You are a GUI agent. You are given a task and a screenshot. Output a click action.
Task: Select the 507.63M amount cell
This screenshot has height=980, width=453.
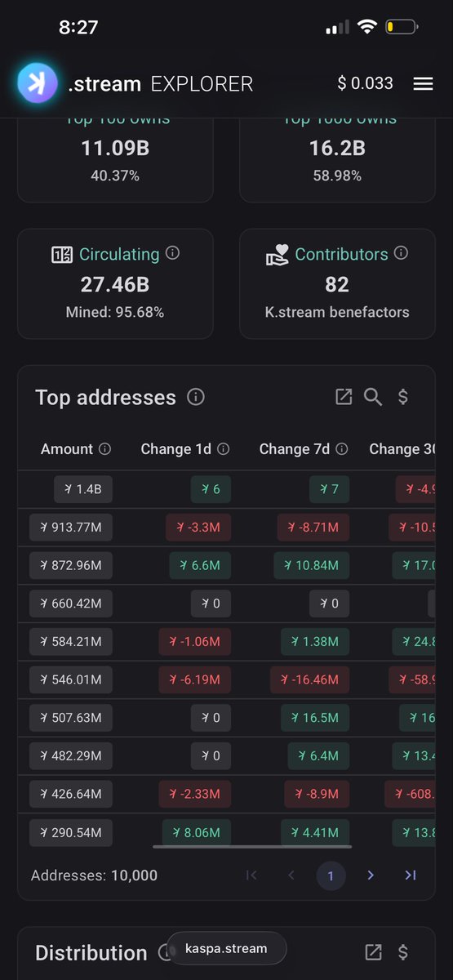click(x=71, y=718)
